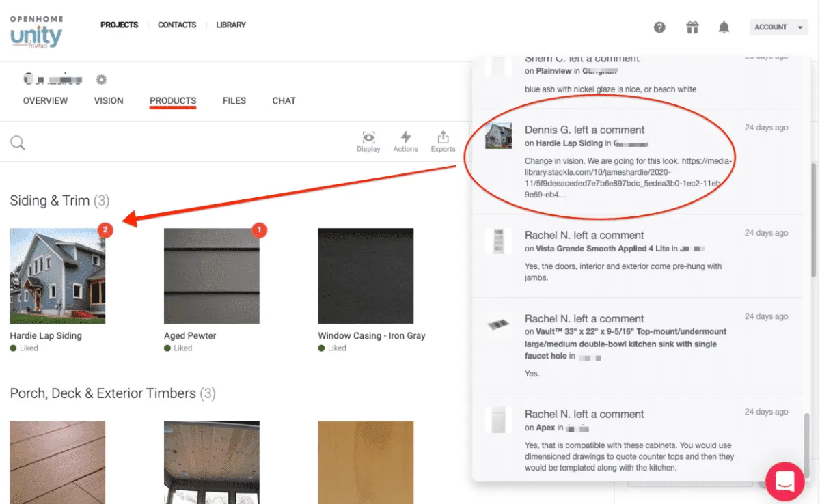Viewport: 820px width, 504px height.
Task: Click the Siding & Trim (3) heading
Action: [x=59, y=201]
